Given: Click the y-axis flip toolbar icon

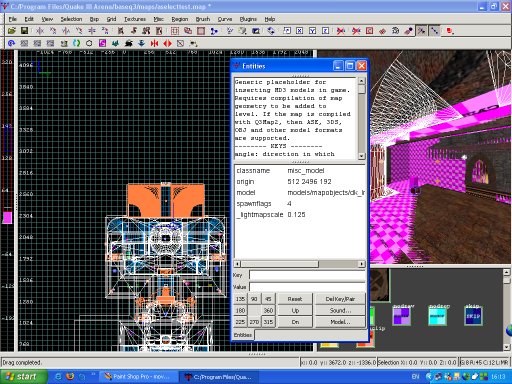Looking at the screenshot, I should coord(66,31).
